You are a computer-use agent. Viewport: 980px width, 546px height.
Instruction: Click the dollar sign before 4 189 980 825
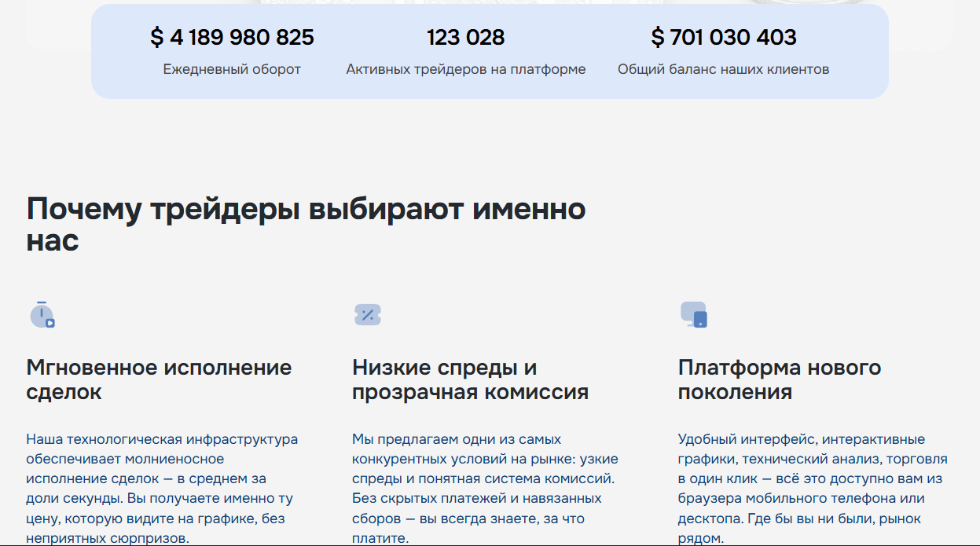(157, 37)
